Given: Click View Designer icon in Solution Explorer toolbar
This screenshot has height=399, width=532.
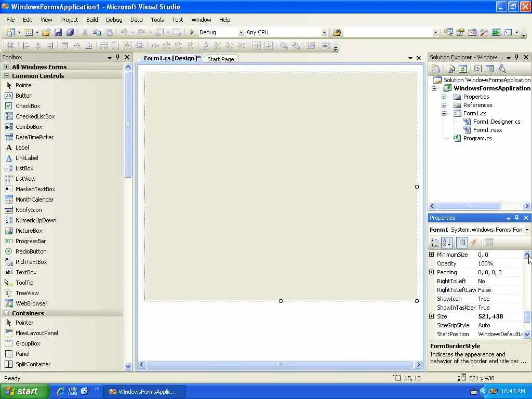Looking at the screenshot, I should coord(489,69).
